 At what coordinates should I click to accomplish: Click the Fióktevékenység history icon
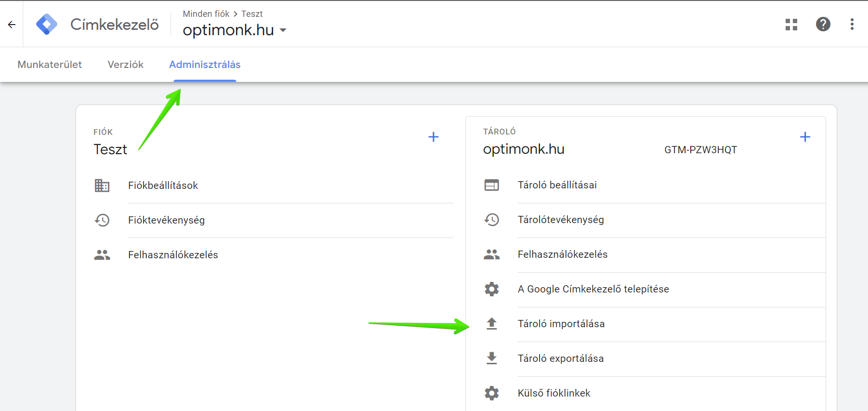(102, 220)
